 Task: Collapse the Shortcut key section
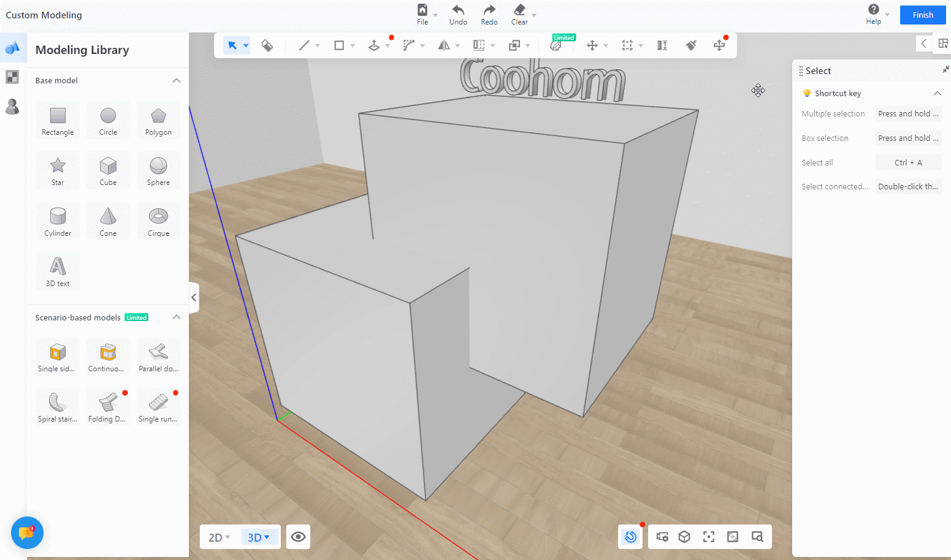pos(937,93)
